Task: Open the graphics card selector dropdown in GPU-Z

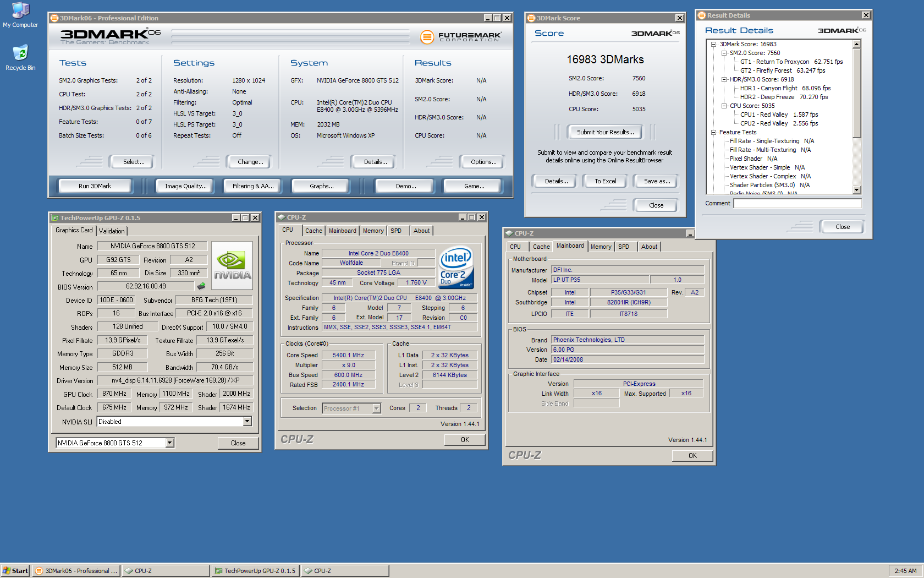Action: click(169, 443)
